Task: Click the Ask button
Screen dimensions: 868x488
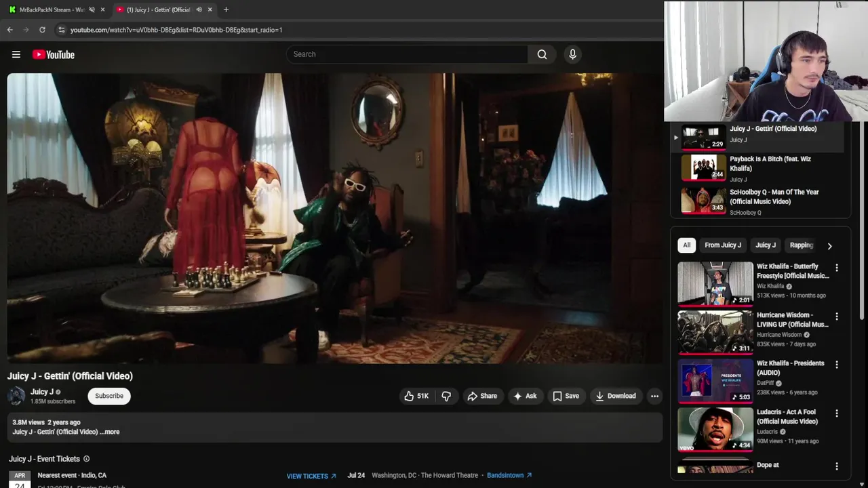Action: coord(525,396)
